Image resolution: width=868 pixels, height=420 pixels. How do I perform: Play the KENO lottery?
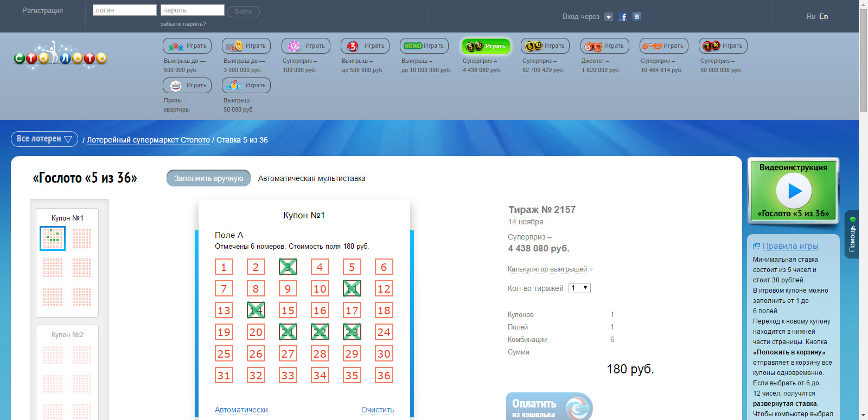tap(424, 46)
